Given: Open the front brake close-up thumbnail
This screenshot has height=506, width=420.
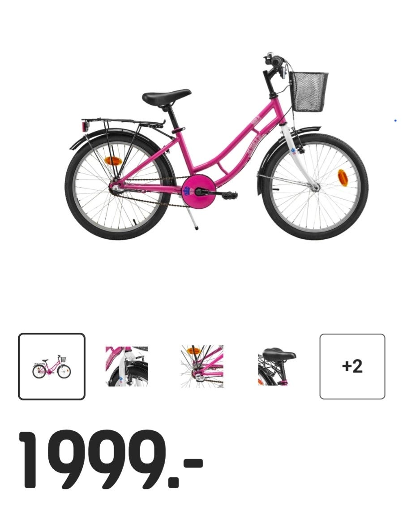Looking at the screenshot, I should (x=127, y=366).
